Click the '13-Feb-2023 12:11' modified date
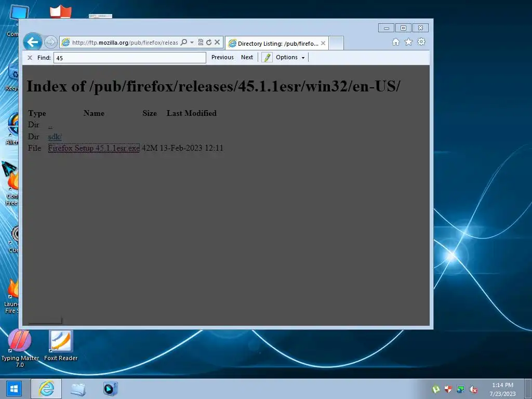 (x=191, y=148)
